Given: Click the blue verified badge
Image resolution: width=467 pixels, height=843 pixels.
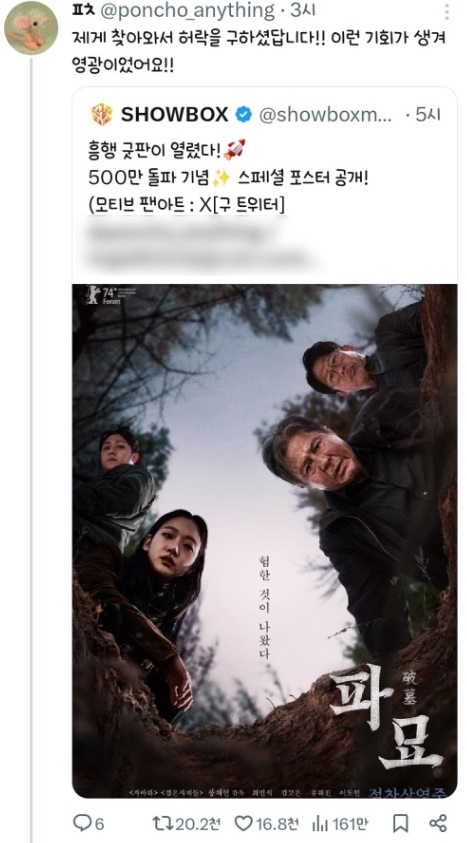Looking at the screenshot, I should point(243,114).
